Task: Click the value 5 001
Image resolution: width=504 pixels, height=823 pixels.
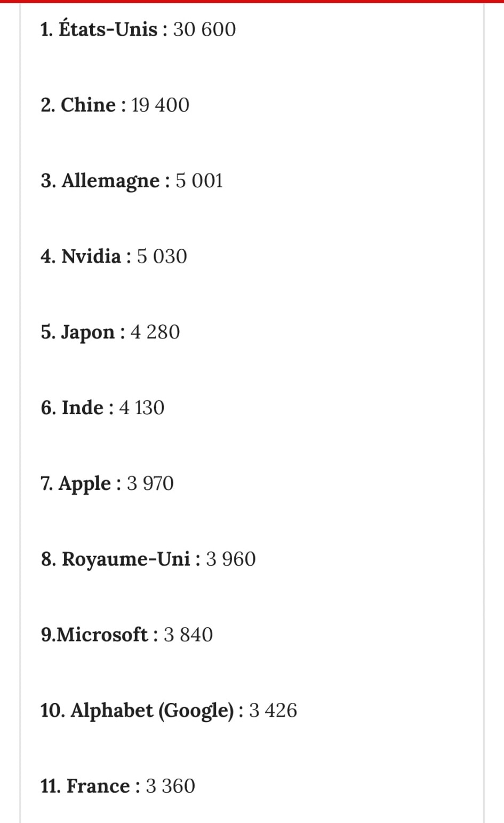Action: point(199,181)
